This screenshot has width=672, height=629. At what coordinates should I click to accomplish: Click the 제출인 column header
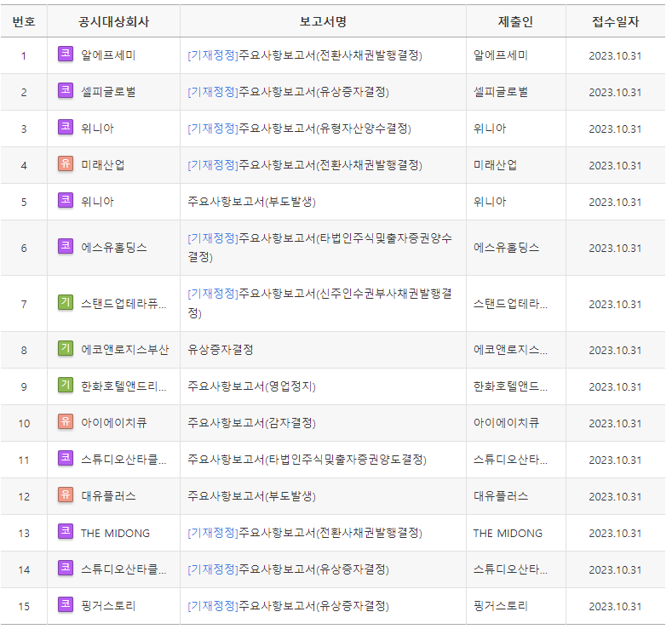515,21
